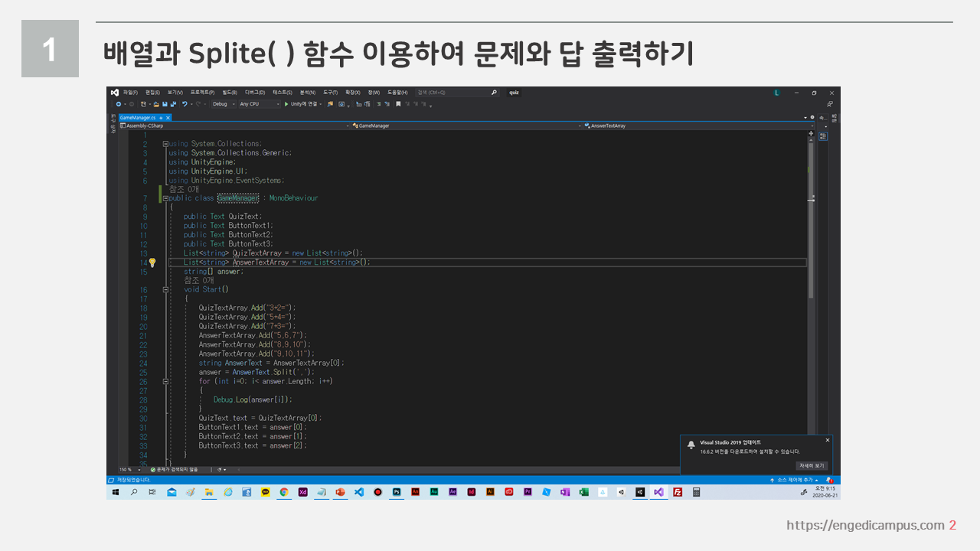Click the Debug.Log(answer[i]) line
The image size is (980, 551).
[x=253, y=399]
